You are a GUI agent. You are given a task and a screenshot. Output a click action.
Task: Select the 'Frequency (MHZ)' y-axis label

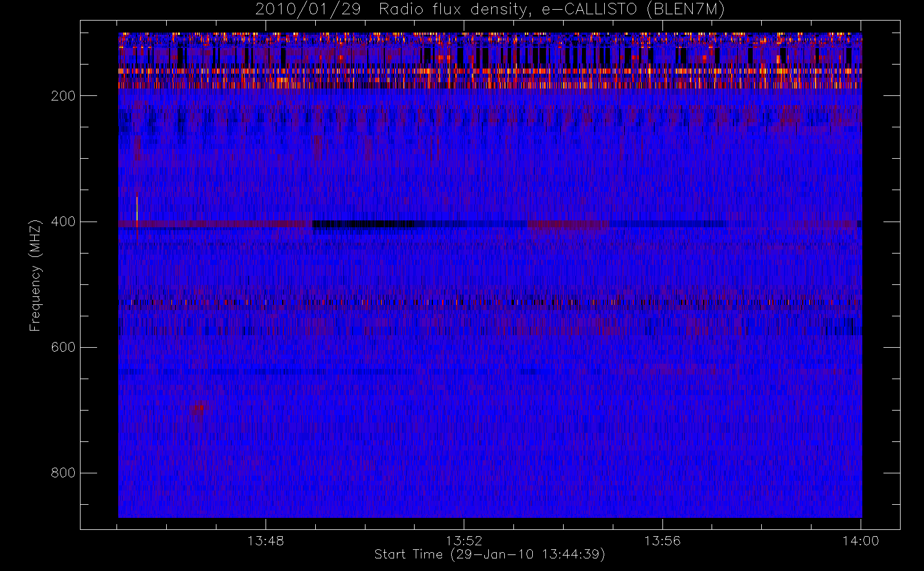(x=35, y=275)
